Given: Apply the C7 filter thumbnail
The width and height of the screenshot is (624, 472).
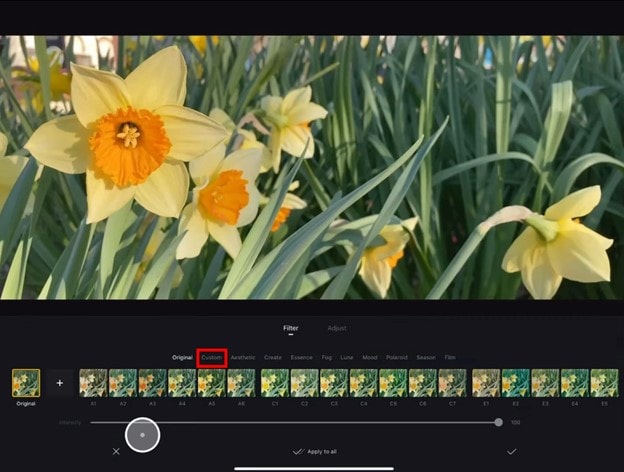Looking at the screenshot, I should point(452,383).
